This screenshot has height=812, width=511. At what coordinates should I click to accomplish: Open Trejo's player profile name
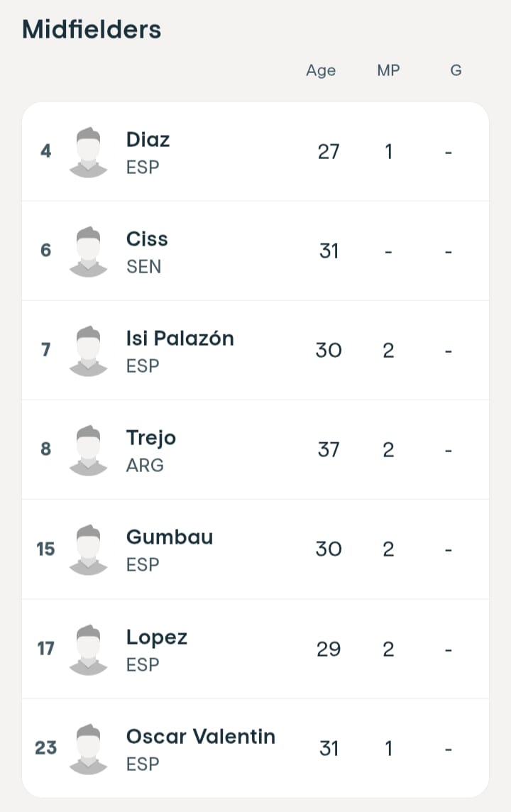(x=150, y=438)
